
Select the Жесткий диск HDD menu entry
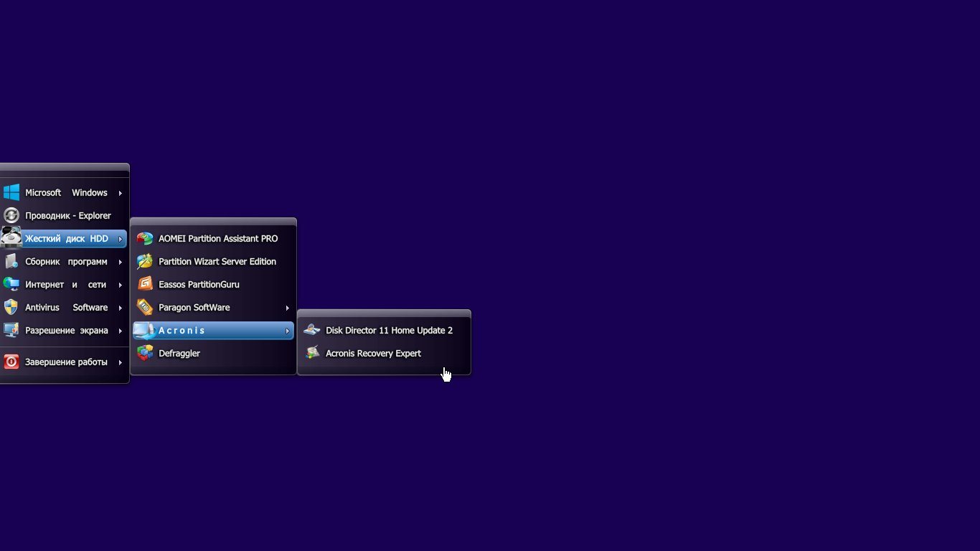63,238
